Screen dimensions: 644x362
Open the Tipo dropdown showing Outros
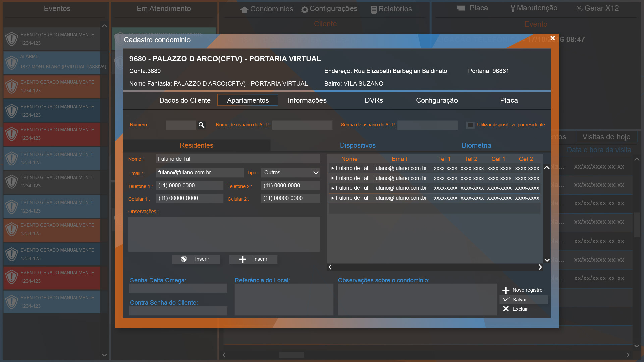point(290,173)
